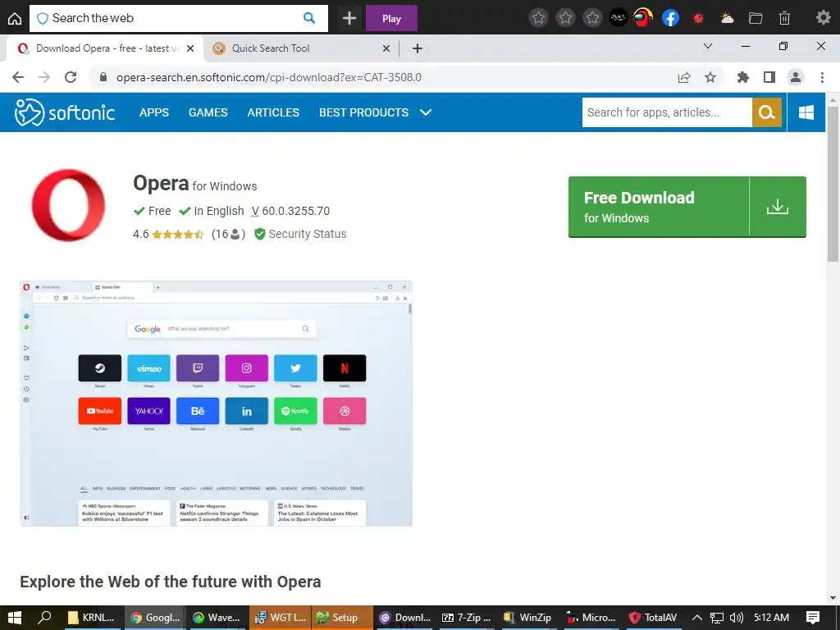Click Free Download for Windows button
The height and width of the screenshot is (630, 840).
[687, 206]
